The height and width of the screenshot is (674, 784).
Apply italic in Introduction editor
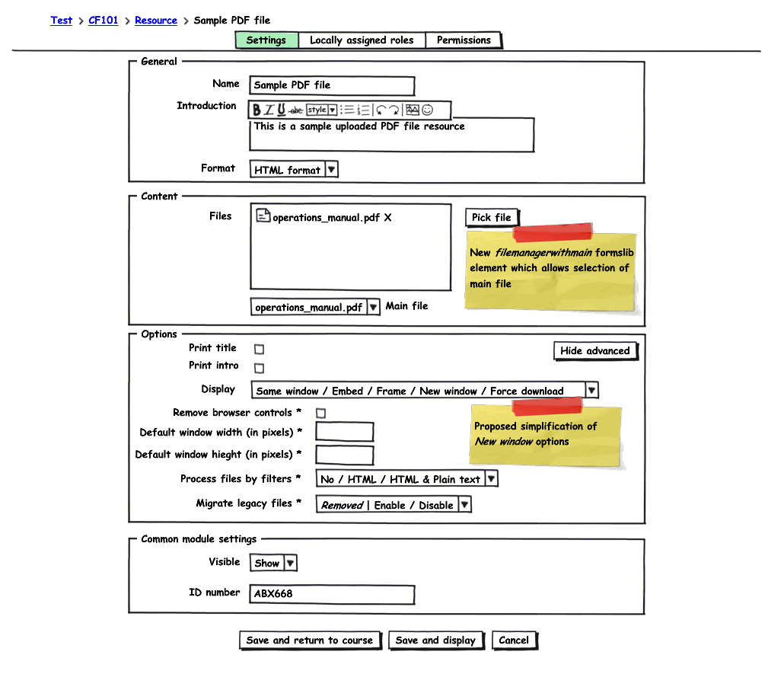[x=269, y=110]
